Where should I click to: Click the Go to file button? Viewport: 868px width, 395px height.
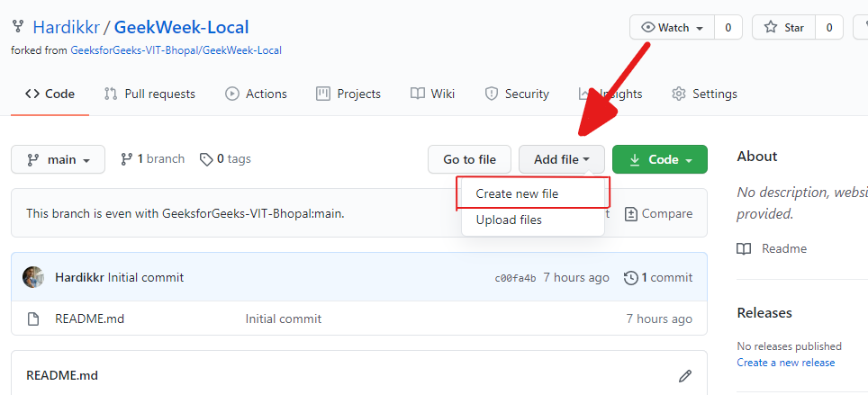click(x=469, y=159)
